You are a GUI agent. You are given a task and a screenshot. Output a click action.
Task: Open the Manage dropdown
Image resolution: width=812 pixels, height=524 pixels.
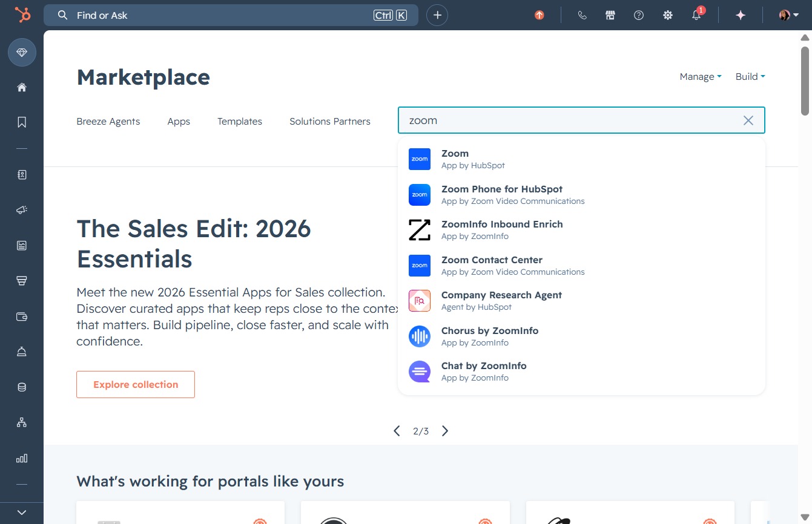(701, 76)
